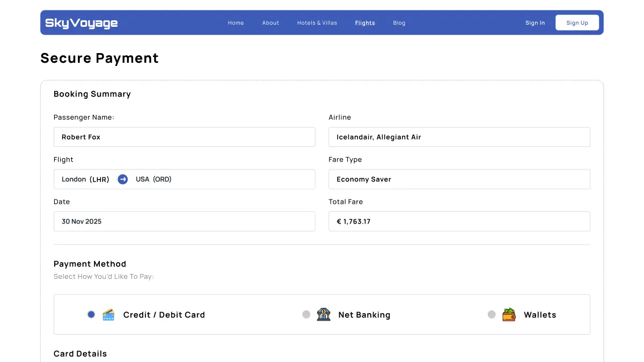The image size is (644, 362).
Task: Open Hotels & Villas in navigation
Action: tap(317, 23)
